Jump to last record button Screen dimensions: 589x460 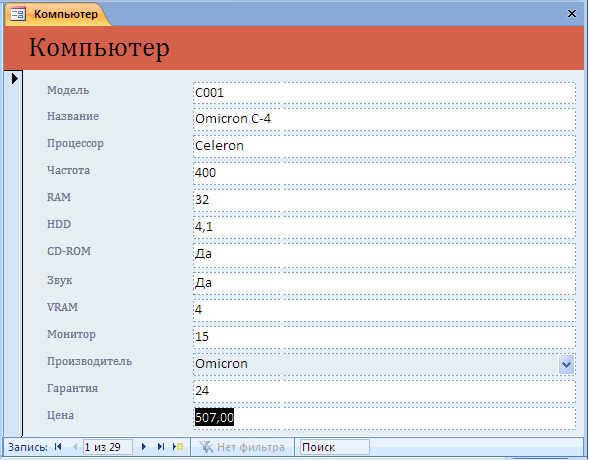pos(161,447)
